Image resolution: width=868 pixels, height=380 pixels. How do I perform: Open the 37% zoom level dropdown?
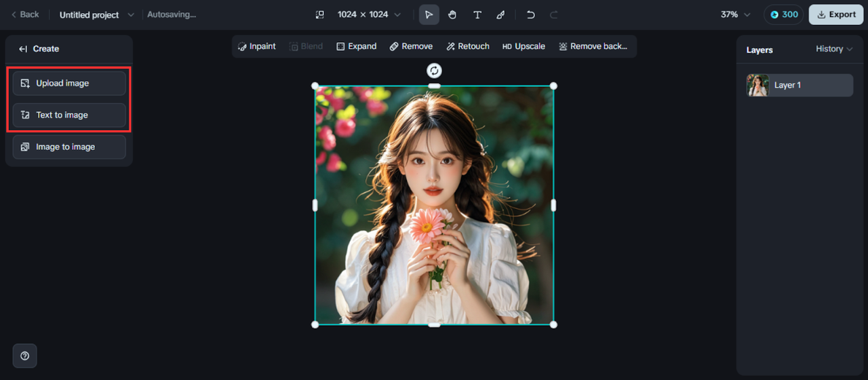click(x=735, y=15)
